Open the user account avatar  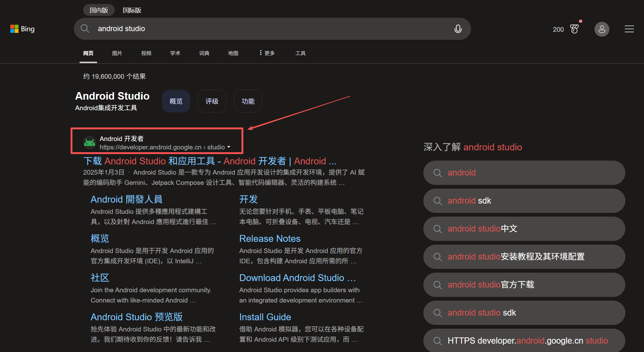click(x=602, y=29)
